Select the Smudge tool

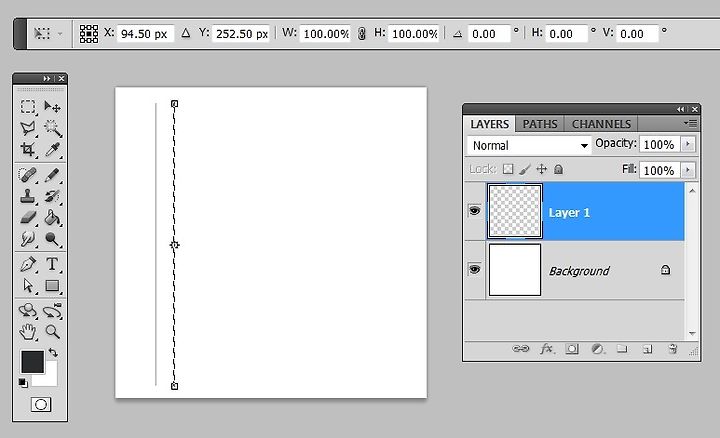point(28,239)
